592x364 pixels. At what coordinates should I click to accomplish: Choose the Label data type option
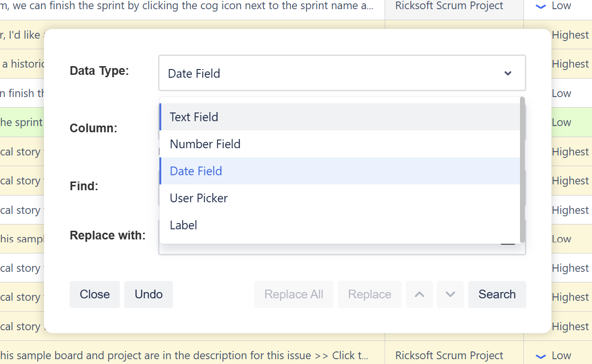(x=184, y=225)
